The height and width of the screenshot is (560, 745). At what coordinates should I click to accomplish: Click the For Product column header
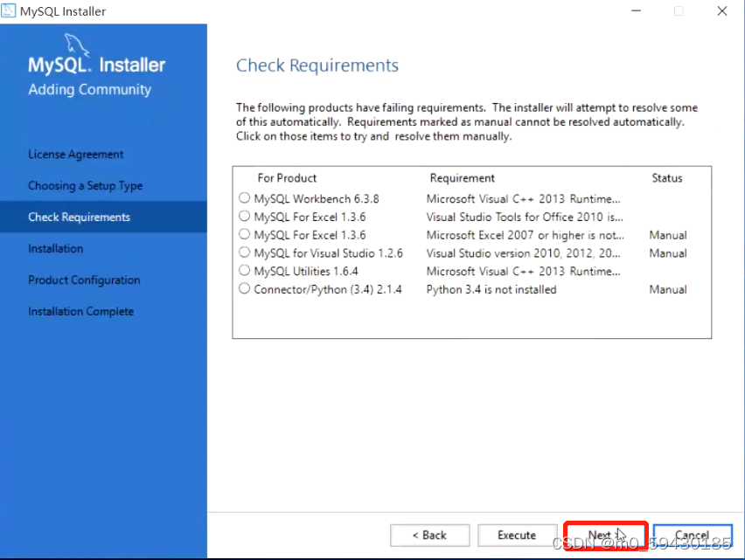[x=287, y=178]
